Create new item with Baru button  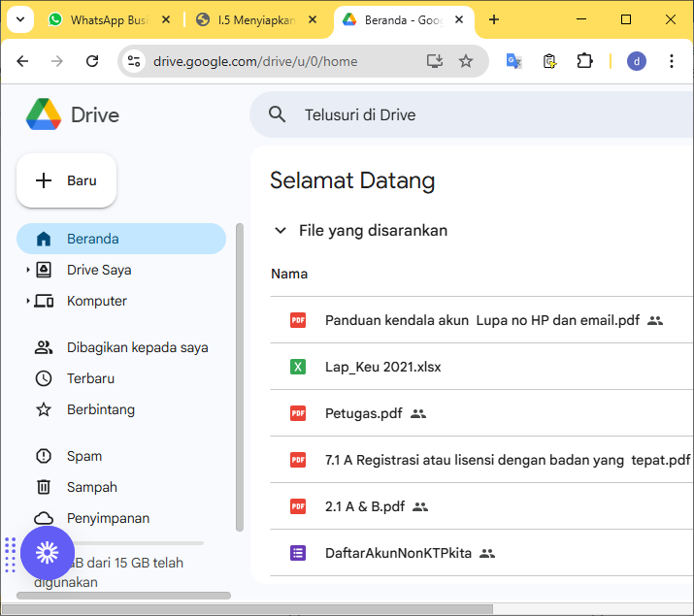coord(66,180)
